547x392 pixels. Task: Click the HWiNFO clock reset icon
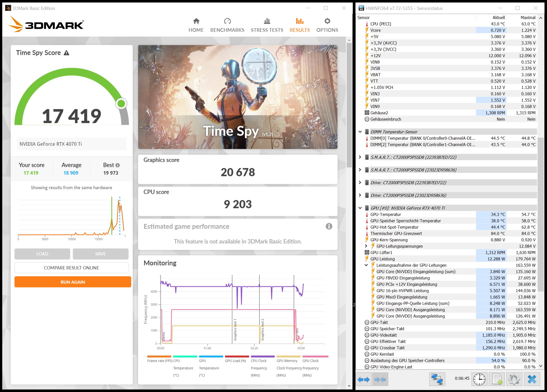(479, 380)
